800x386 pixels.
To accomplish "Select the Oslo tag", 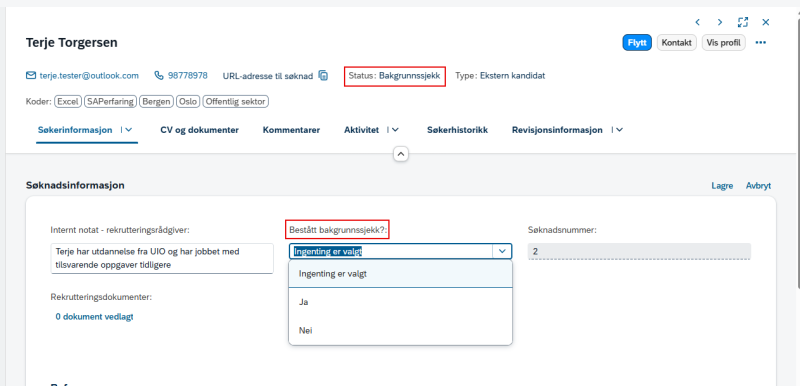I will tap(188, 101).
